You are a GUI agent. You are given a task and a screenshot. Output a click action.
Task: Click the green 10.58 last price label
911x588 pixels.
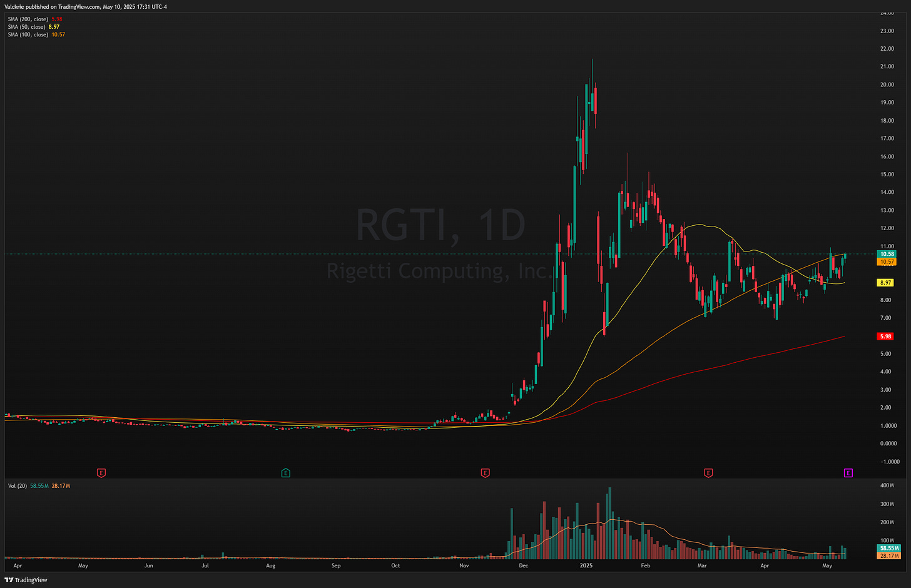[x=887, y=254]
